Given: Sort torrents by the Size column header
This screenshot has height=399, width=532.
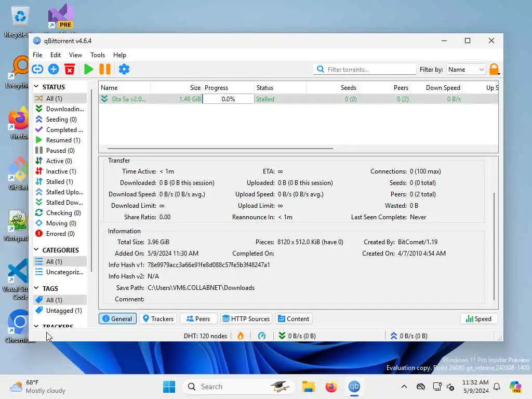Looking at the screenshot, I should 177,87.
